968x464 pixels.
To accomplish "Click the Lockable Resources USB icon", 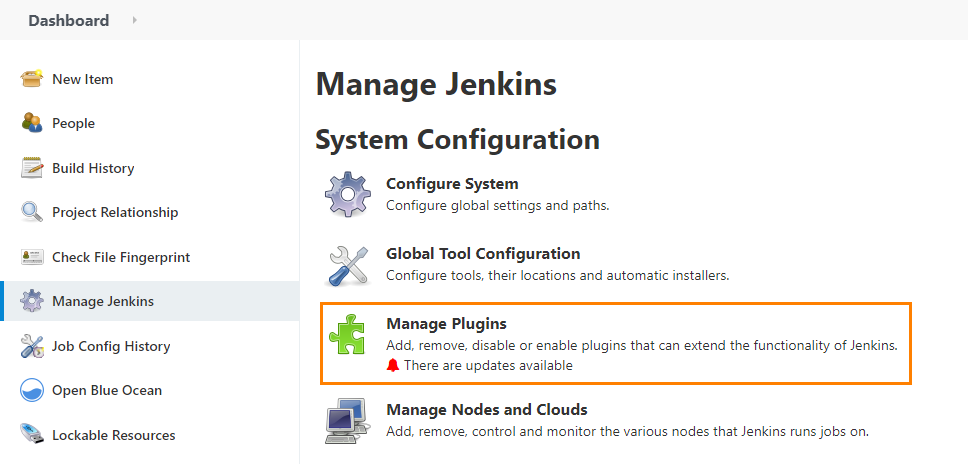I will [x=32, y=435].
